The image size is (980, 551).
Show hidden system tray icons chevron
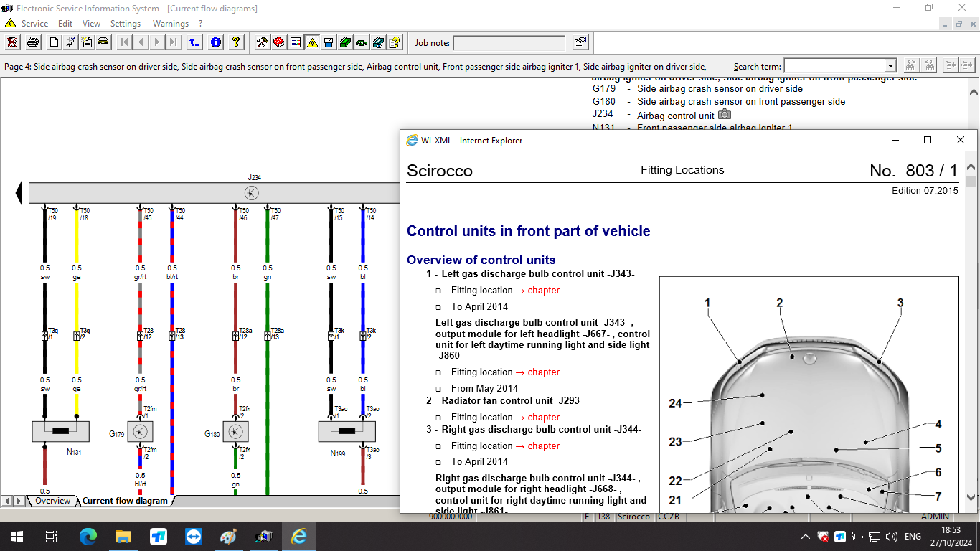point(805,537)
